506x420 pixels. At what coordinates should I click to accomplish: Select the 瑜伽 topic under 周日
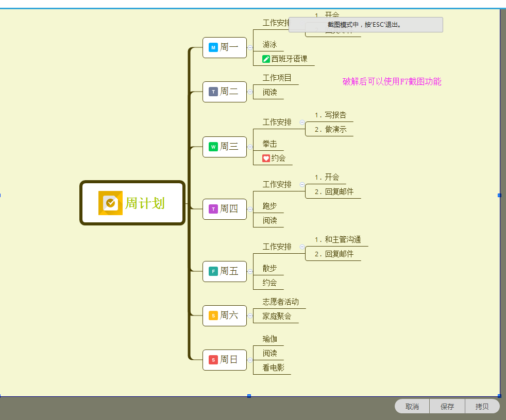pos(269,339)
